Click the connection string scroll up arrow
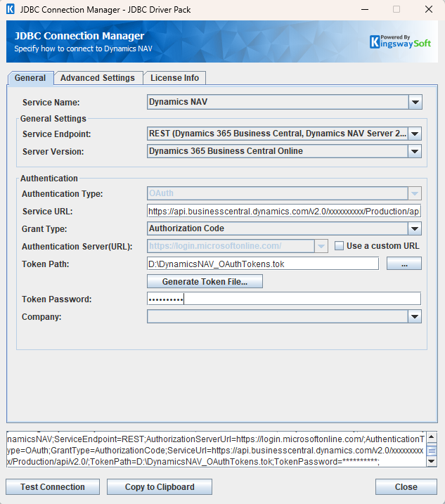 tap(432, 437)
